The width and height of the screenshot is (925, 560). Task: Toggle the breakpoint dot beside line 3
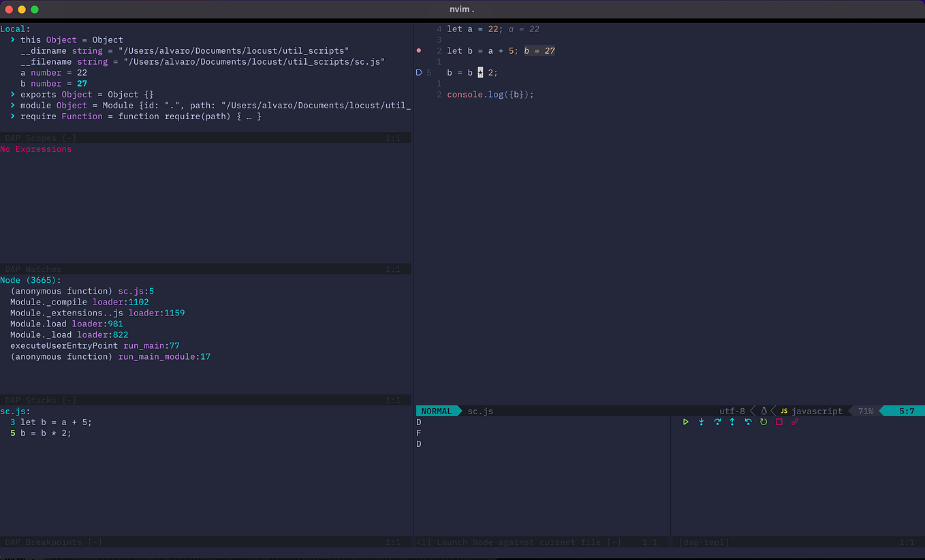[418, 50]
